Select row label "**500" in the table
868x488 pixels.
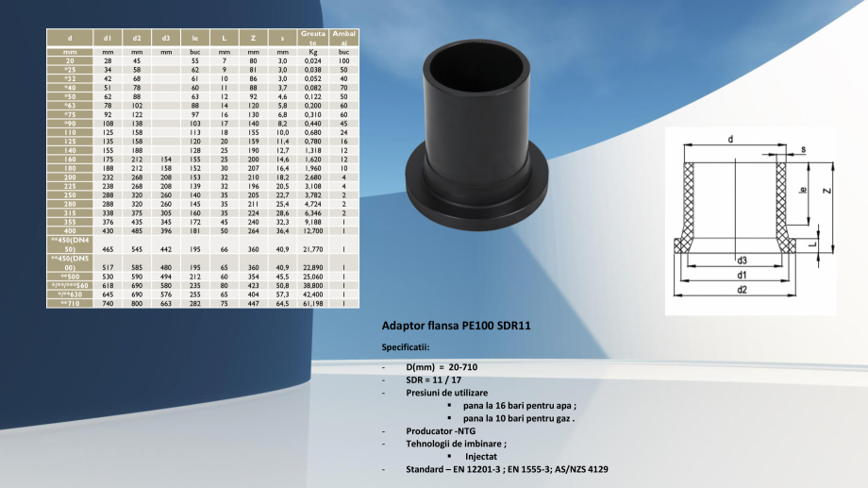[70, 277]
